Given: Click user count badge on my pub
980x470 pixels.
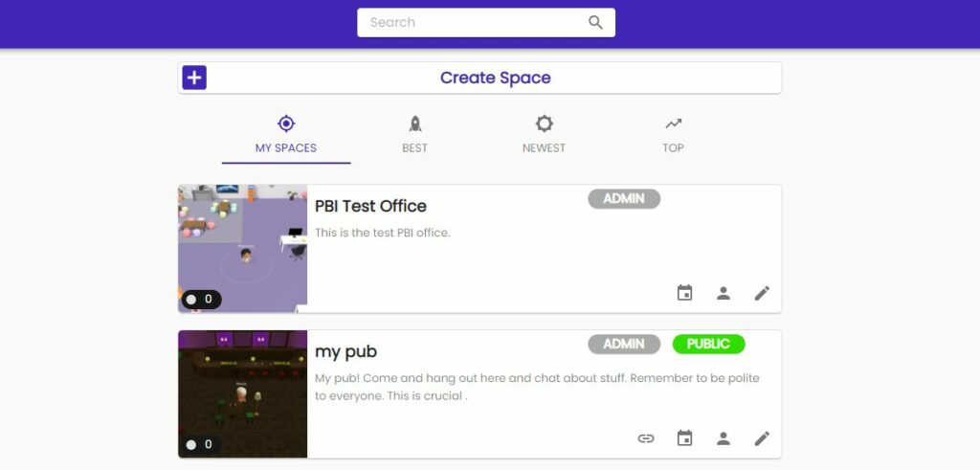Looking at the screenshot, I should [x=201, y=444].
